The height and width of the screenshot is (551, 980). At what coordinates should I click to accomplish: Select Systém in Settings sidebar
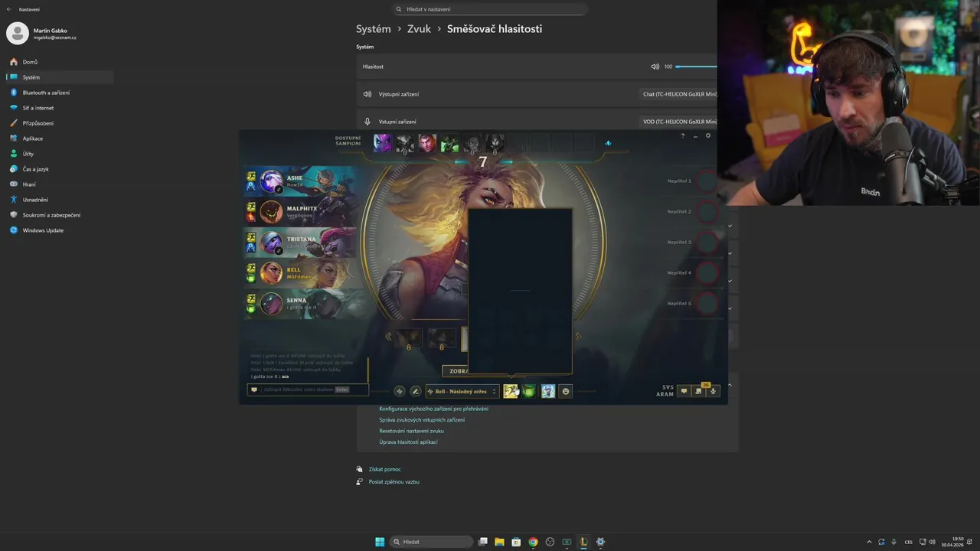pos(60,77)
